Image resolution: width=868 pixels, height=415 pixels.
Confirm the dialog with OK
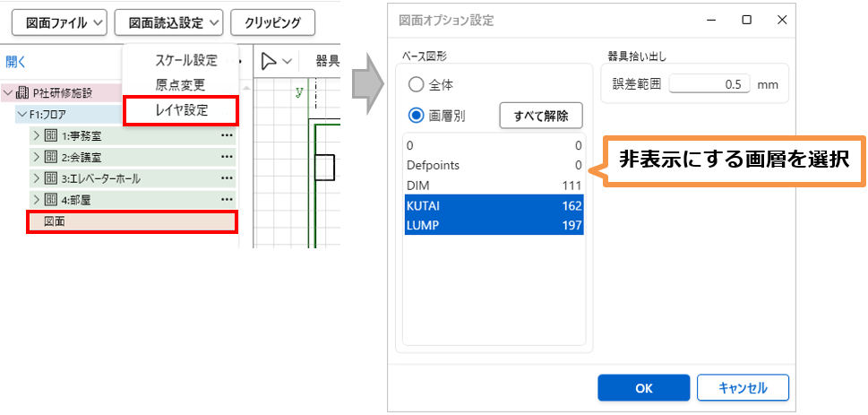tap(643, 388)
